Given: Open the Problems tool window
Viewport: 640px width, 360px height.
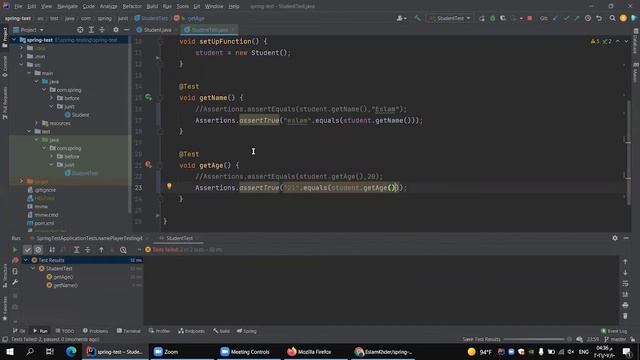Looking at the screenshot, I should (x=96, y=331).
